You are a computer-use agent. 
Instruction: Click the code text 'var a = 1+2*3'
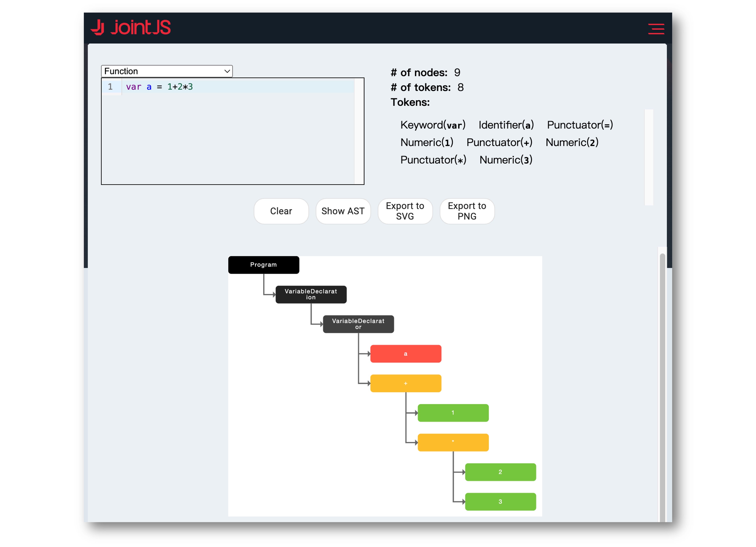(x=159, y=87)
